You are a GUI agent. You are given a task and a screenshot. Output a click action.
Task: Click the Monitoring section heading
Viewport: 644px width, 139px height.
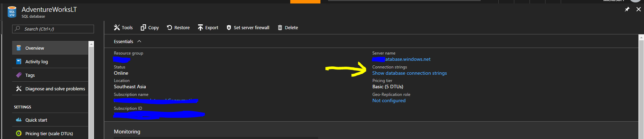(127, 131)
